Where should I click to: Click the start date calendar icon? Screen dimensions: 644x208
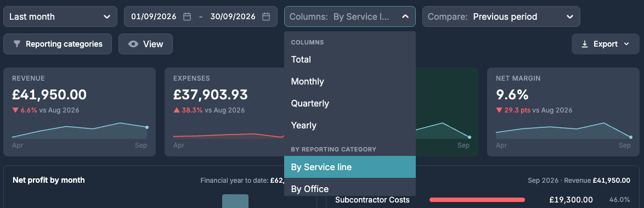[x=187, y=16]
